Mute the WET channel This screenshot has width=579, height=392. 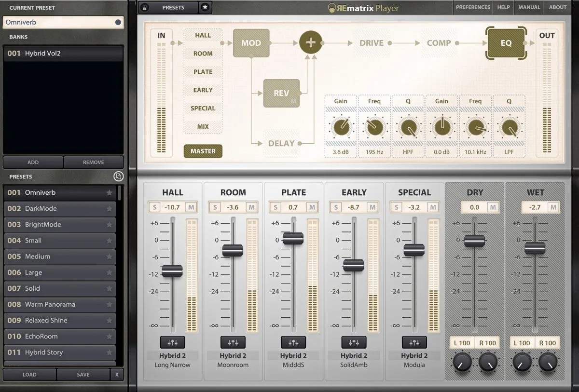[553, 207]
